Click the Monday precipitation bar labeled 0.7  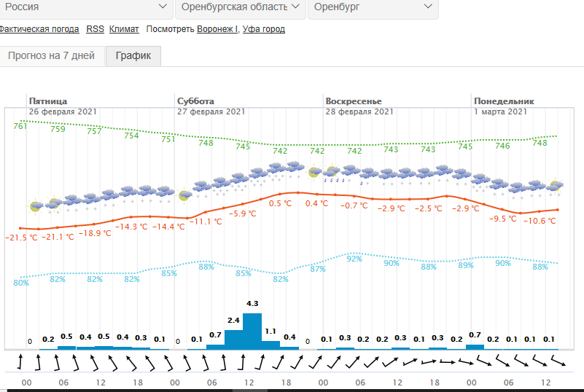click(x=475, y=346)
